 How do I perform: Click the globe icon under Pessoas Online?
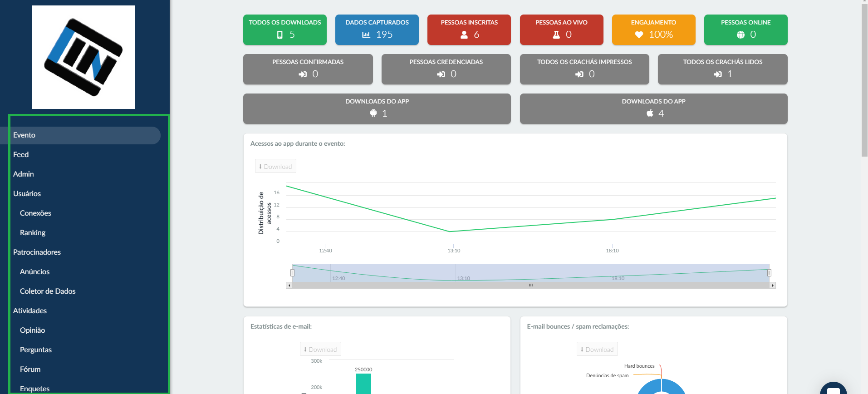[740, 34]
